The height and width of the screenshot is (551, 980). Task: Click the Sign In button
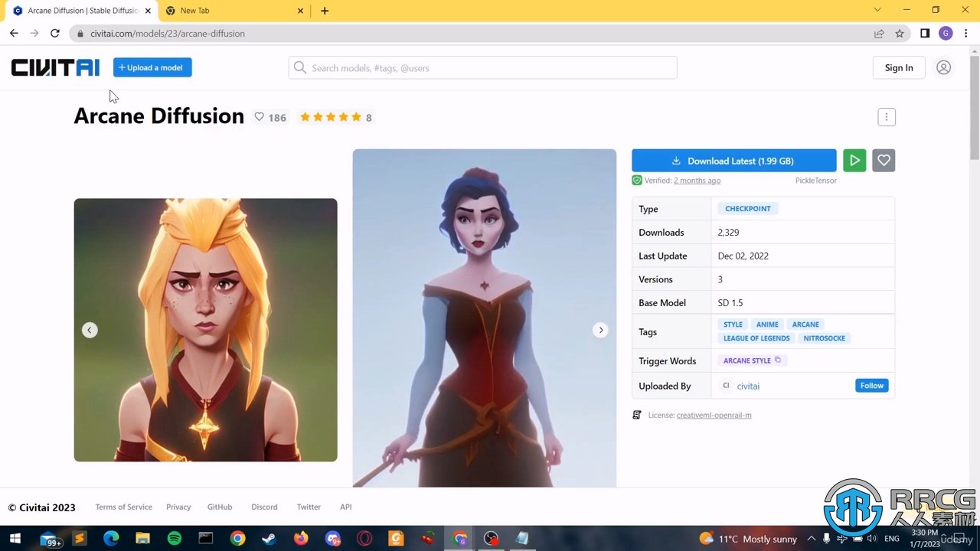(x=899, y=67)
